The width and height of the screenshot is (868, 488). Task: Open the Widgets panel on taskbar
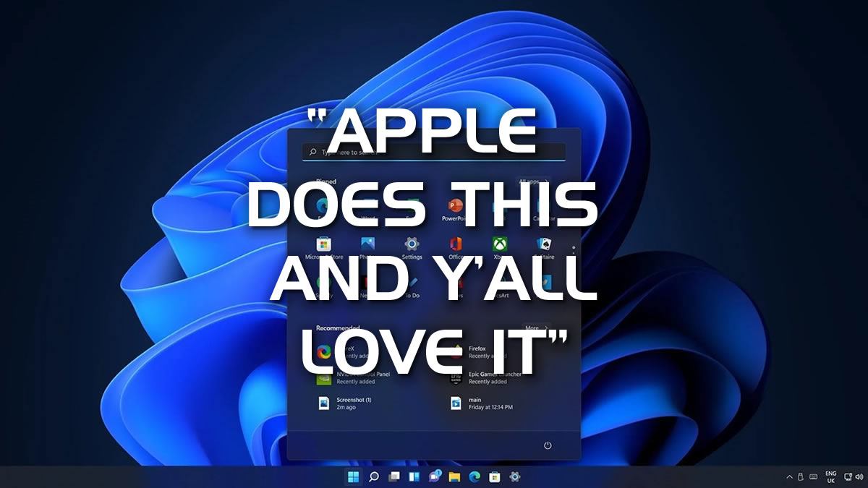pos(414,476)
